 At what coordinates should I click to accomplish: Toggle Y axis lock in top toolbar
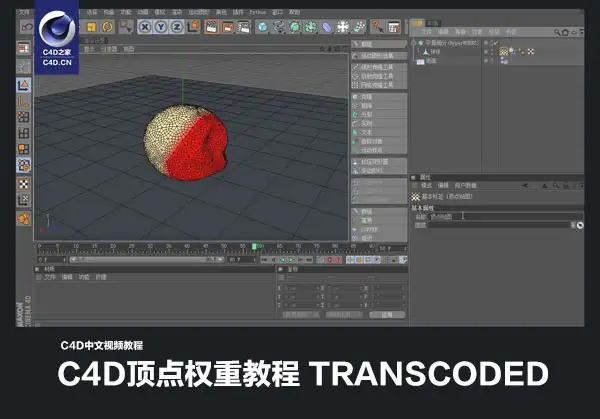tap(161, 27)
